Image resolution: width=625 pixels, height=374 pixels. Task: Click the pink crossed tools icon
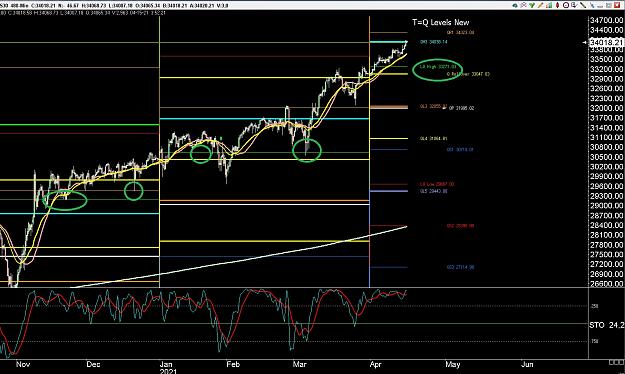point(524,5)
